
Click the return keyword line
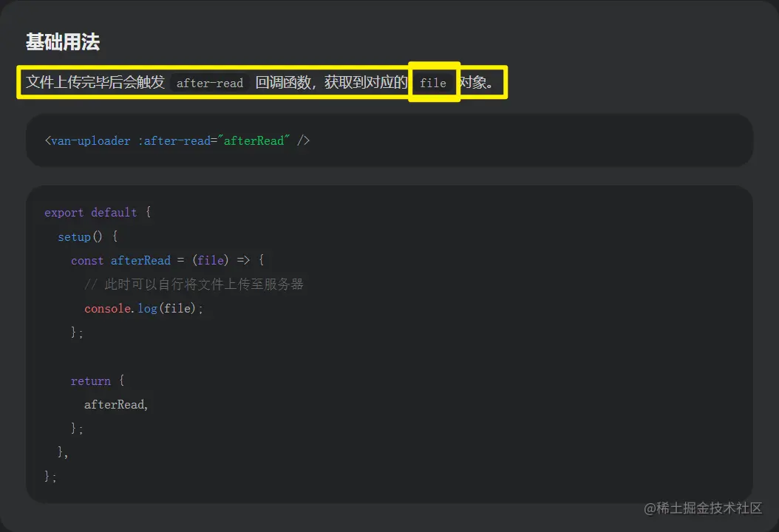point(98,381)
